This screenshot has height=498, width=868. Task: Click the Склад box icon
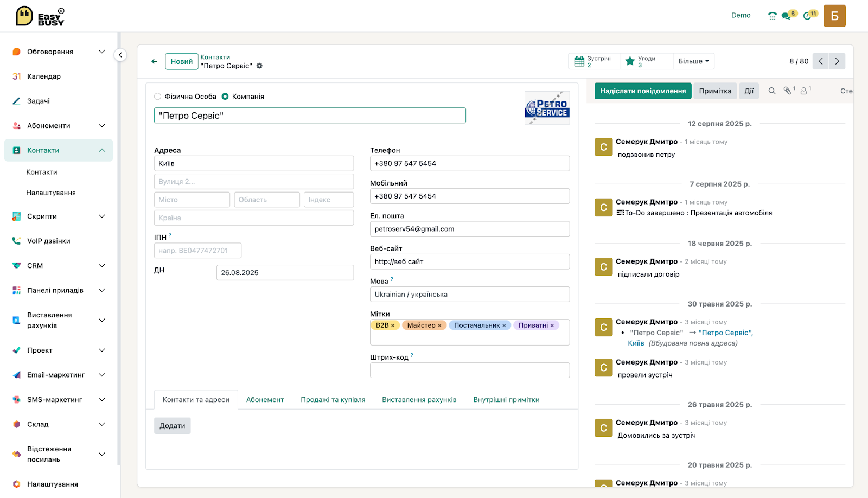tap(16, 424)
